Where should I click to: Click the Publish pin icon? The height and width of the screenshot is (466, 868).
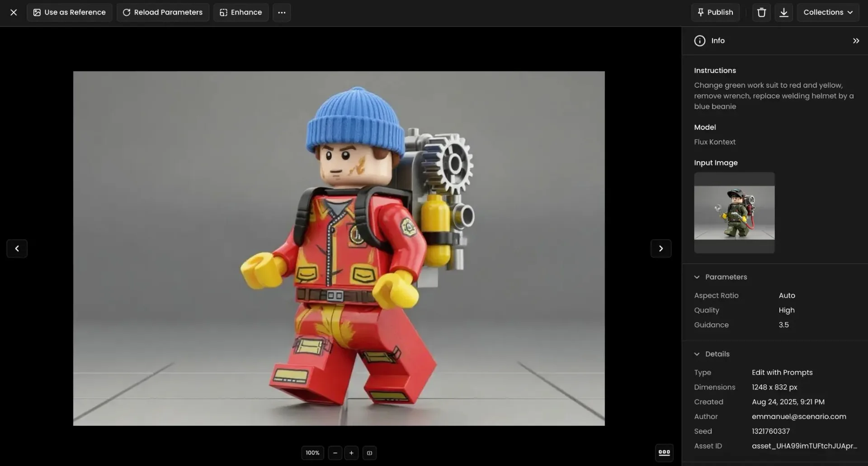pyautogui.click(x=701, y=12)
